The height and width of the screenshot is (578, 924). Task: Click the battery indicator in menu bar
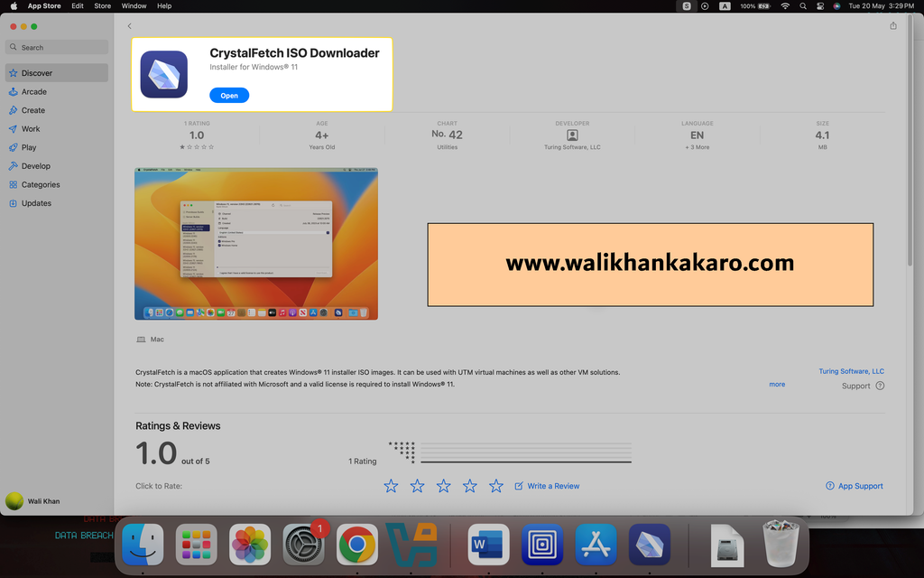click(x=755, y=6)
